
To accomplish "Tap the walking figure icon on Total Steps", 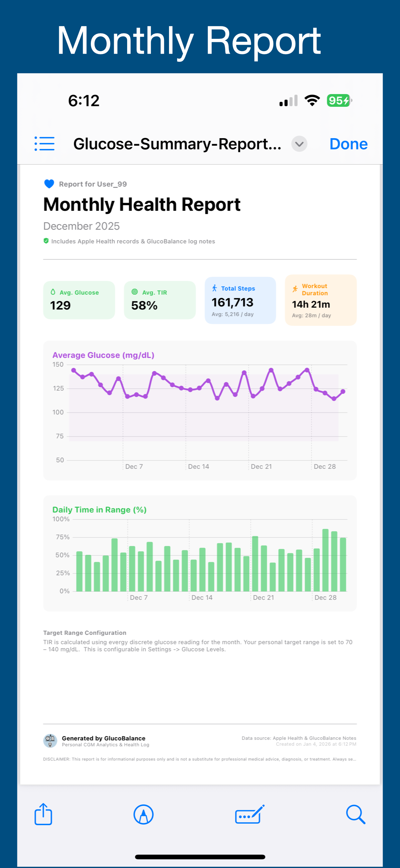I will tap(215, 288).
